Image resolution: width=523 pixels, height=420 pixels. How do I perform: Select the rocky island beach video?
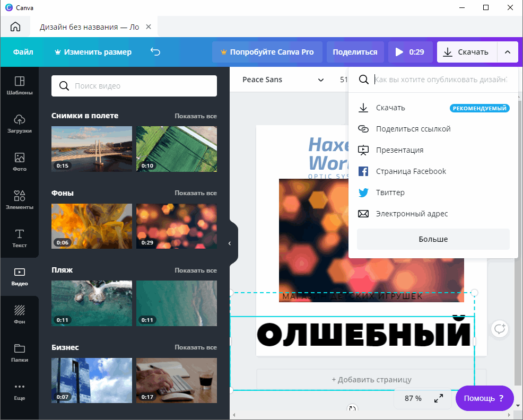(x=92, y=303)
